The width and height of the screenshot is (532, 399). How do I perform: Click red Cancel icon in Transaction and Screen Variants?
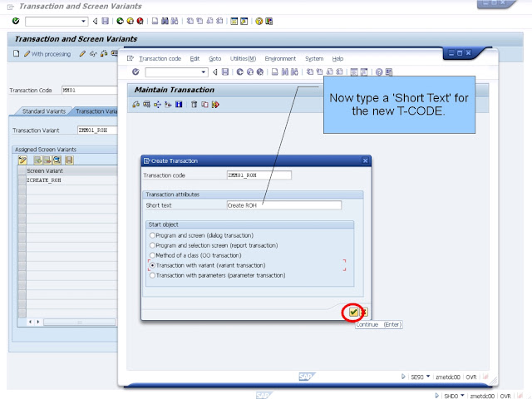[x=140, y=21]
